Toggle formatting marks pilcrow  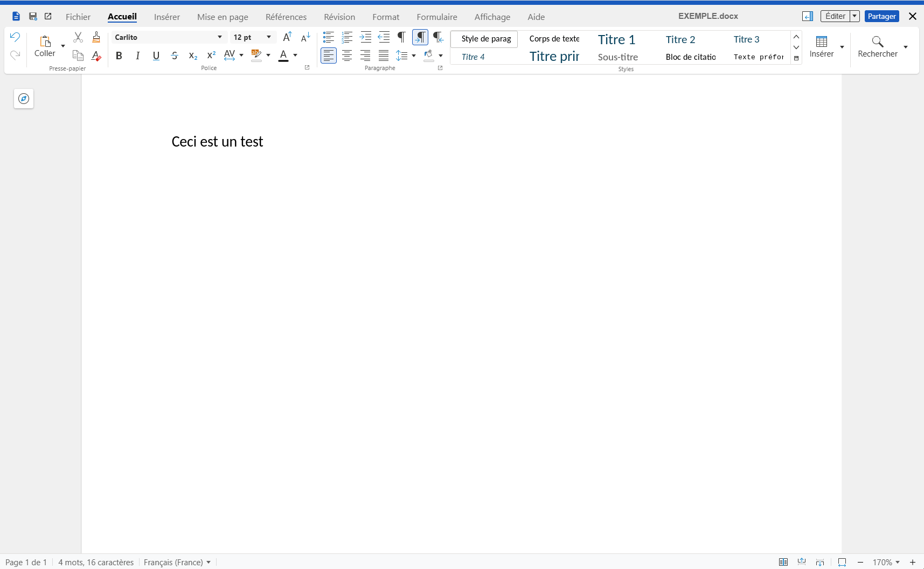click(x=401, y=37)
